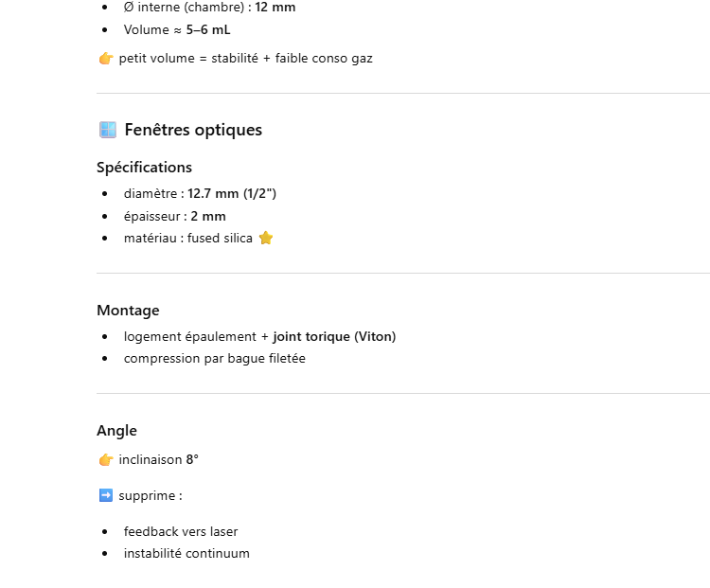Viewport: 710px width, 588px height.
Task: Click the window emoji beside Fenêtres optiques
Action: click(x=107, y=130)
